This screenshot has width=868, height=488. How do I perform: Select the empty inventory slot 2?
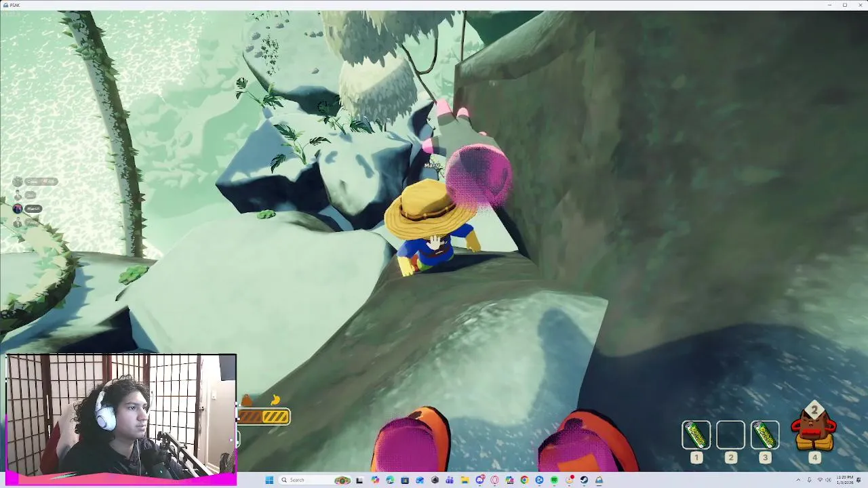tap(730, 436)
